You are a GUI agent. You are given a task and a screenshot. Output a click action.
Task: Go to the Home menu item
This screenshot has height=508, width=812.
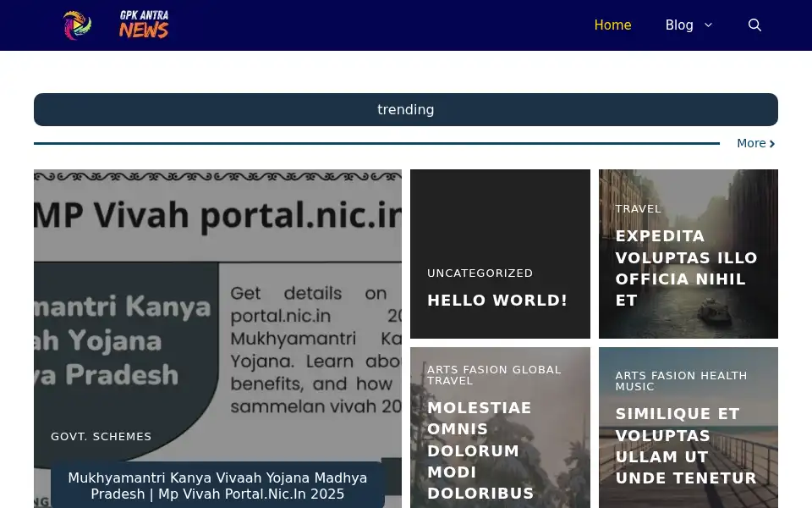(x=612, y=25)
